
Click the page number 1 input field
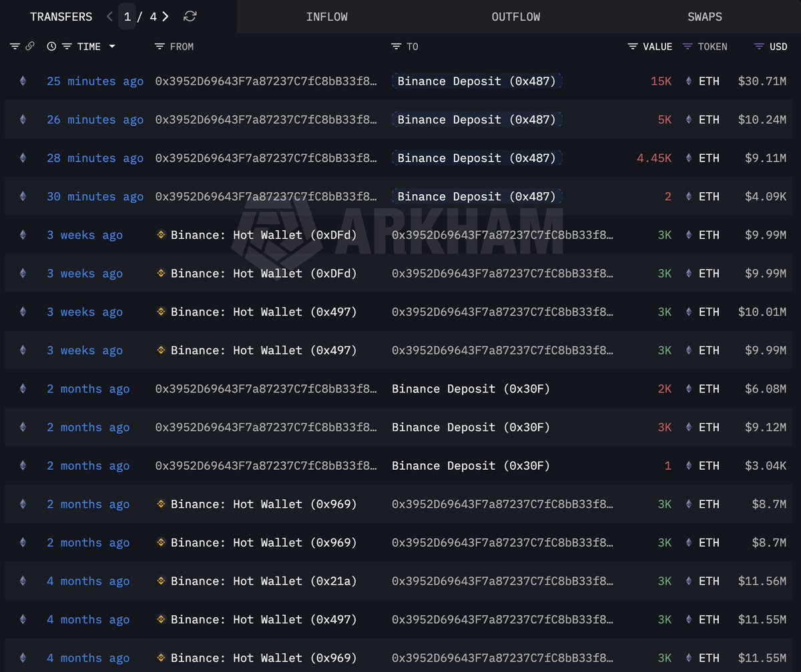(x=127, y=17)
